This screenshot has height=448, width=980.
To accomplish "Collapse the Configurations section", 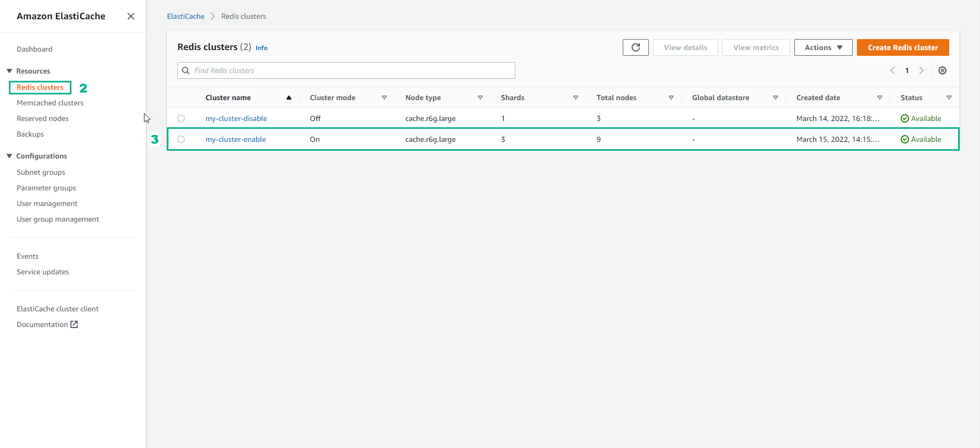I will pyautogui.click(x=9, y=156).
